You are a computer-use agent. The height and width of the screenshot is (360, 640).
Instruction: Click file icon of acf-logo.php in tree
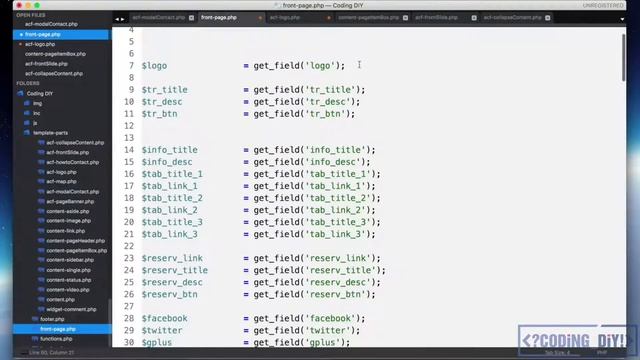click(41, 172)
